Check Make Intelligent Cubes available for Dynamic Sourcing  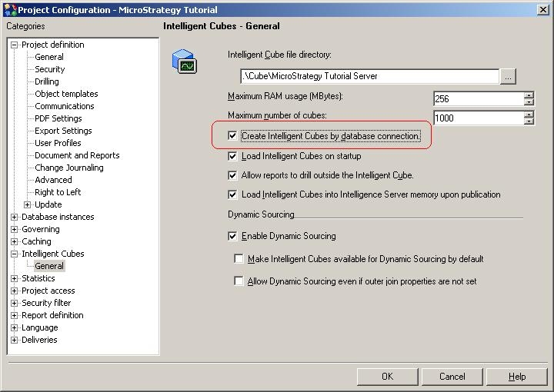239,259
